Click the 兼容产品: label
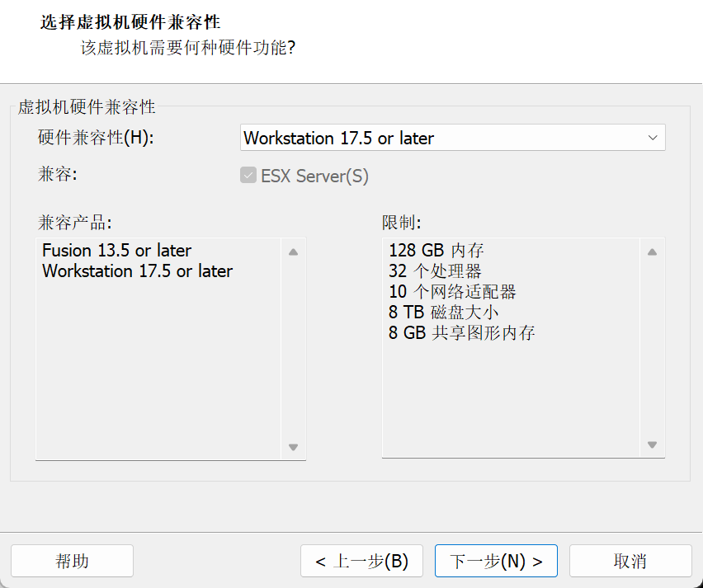This screenshot has width=703, height=588. (75, 222)
